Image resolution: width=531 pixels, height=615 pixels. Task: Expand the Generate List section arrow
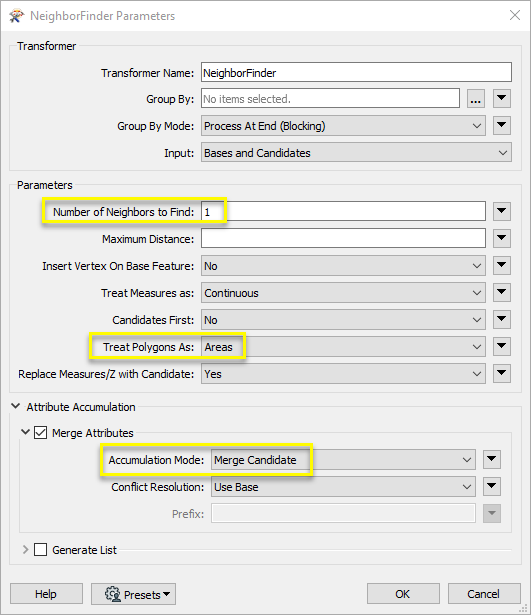tap(25, 549)
